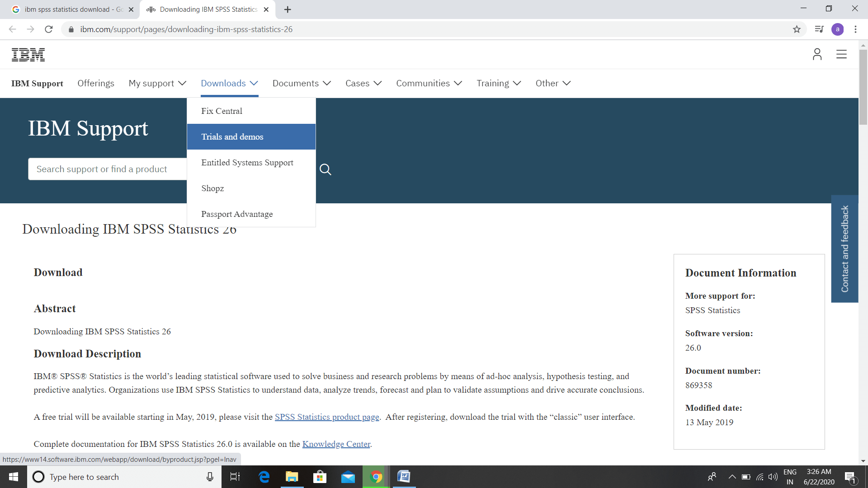Viewport: 868px width, 488px height.
Task: Open the Knowledge Center link
Action: coord(336,444)
